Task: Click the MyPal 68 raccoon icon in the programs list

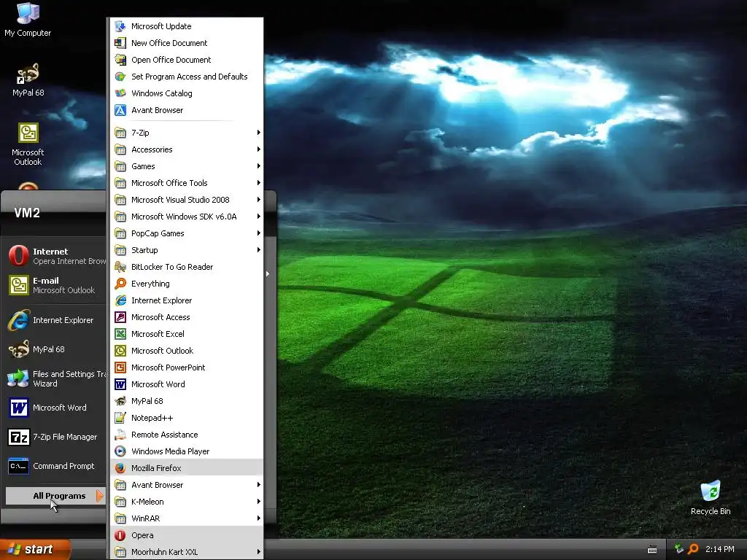Action: point(120,401)
